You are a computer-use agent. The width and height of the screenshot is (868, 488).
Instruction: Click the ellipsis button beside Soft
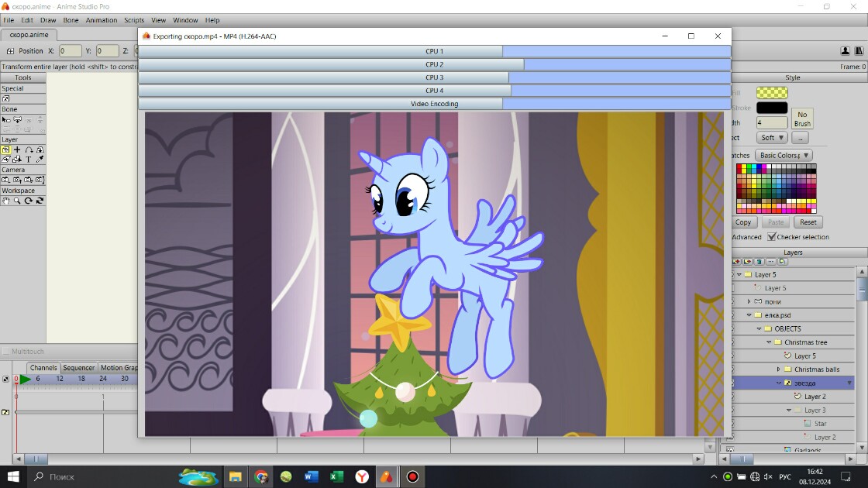[x=800, y=137]
